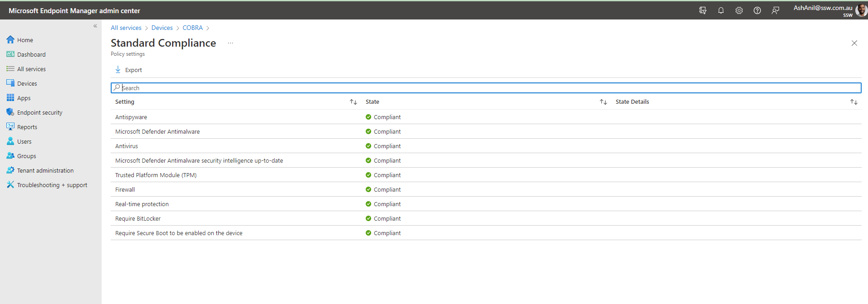Click the Endpoint security shield icon
The image size is (868, 304).
[10, 112]
